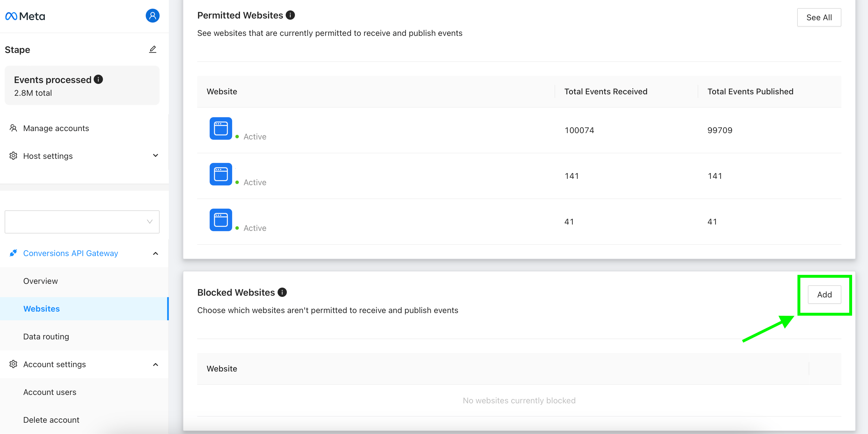Screen dimensions: 868x434
Task: Select the Data routing menu item
Action: point(46,336)
